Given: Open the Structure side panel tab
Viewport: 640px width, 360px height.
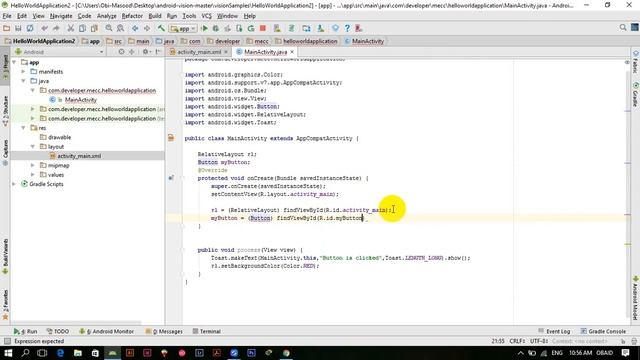Looking at the screenshot, I should pos(5,111).
